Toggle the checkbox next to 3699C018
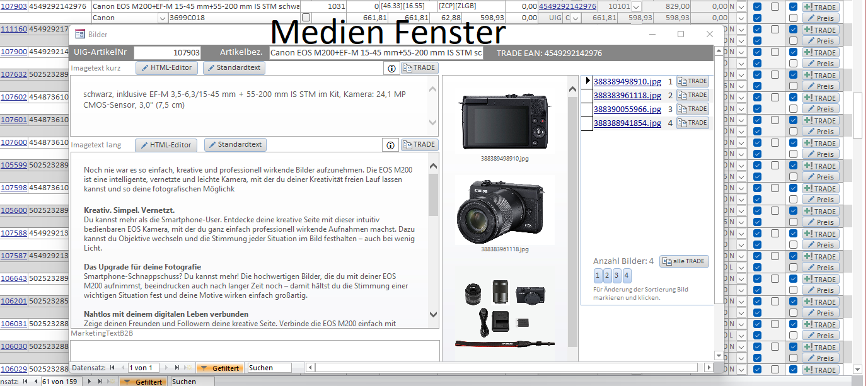The height and width of the screenshot is (386, 868). [306, 18]
